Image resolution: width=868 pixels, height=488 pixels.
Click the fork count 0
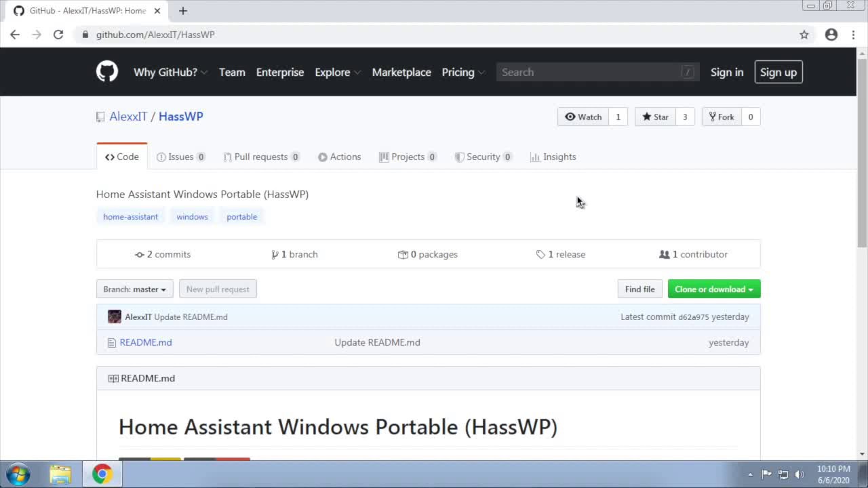click(x=750, y=117)
